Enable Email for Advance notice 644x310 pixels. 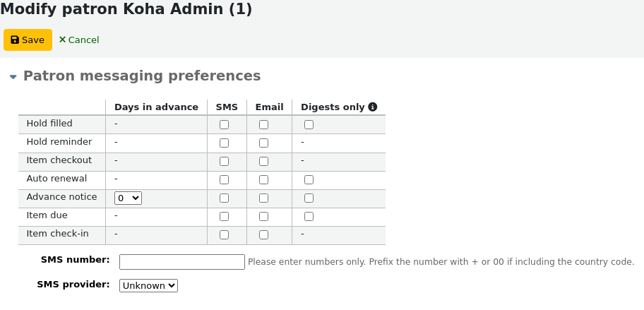(263, 198)
